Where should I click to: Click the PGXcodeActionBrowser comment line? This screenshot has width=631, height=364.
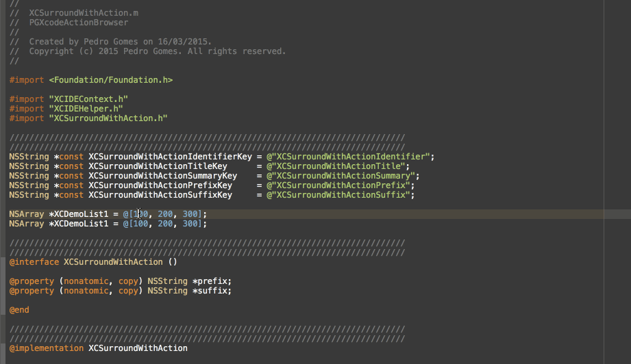point(79,23)
